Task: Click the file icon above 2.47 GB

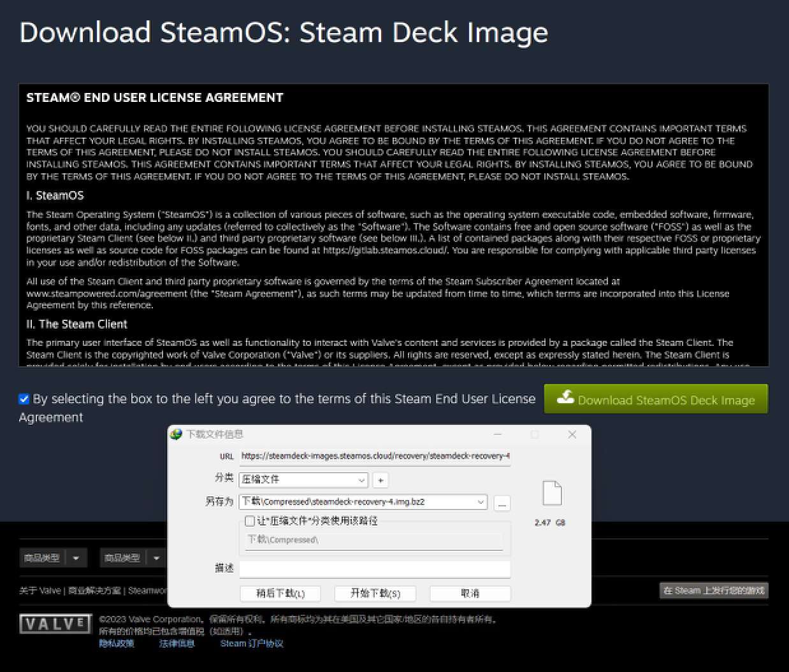Action: coord(552,494)
